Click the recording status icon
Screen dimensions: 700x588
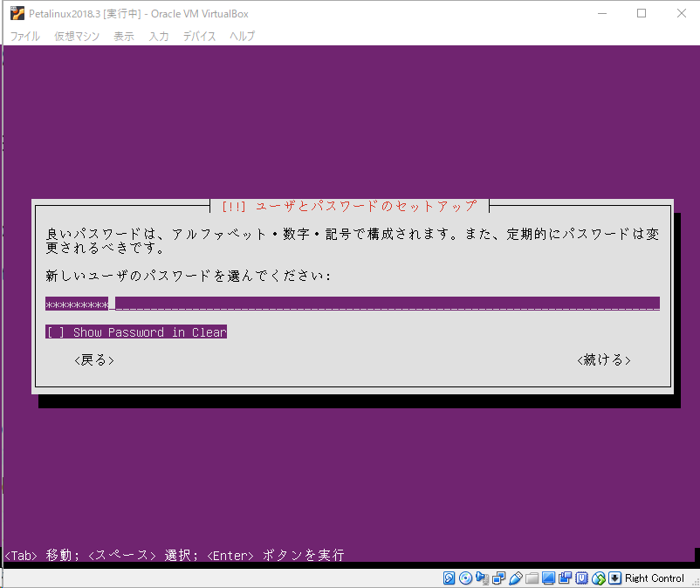[566, 578]
